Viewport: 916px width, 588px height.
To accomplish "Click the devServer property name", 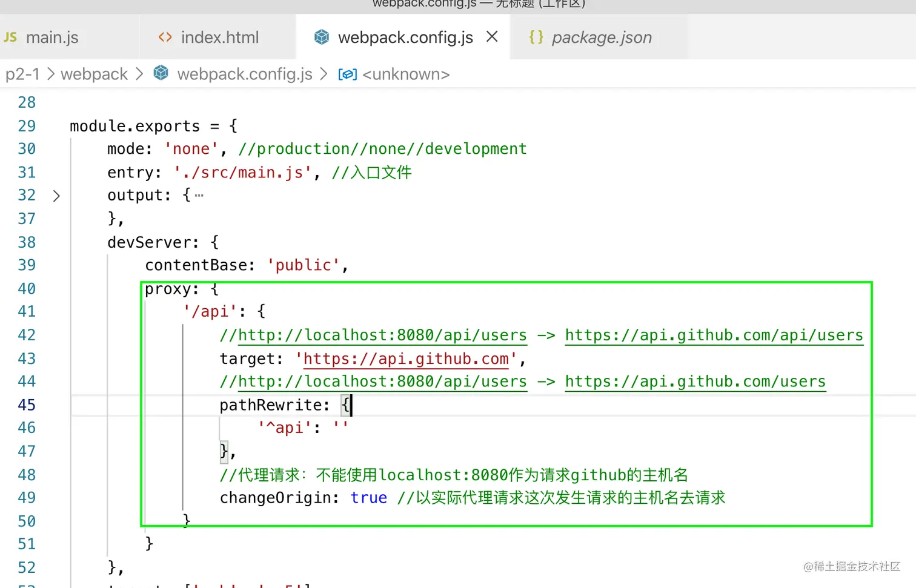I will (149, 242).
